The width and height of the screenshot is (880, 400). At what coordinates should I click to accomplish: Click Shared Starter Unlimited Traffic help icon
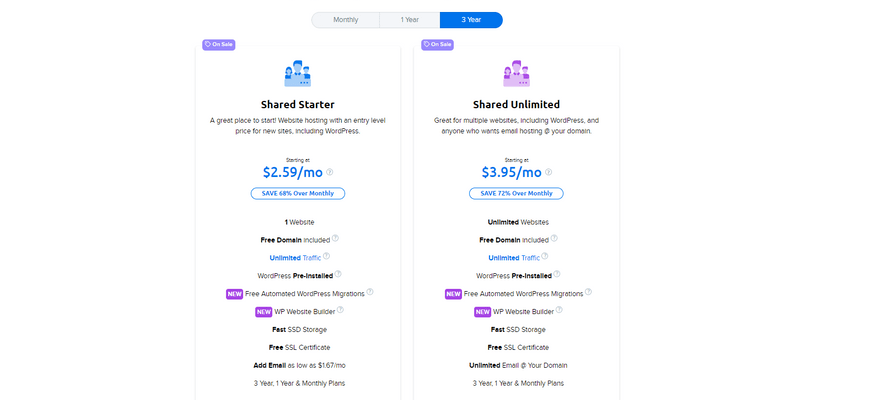point(326,256)
